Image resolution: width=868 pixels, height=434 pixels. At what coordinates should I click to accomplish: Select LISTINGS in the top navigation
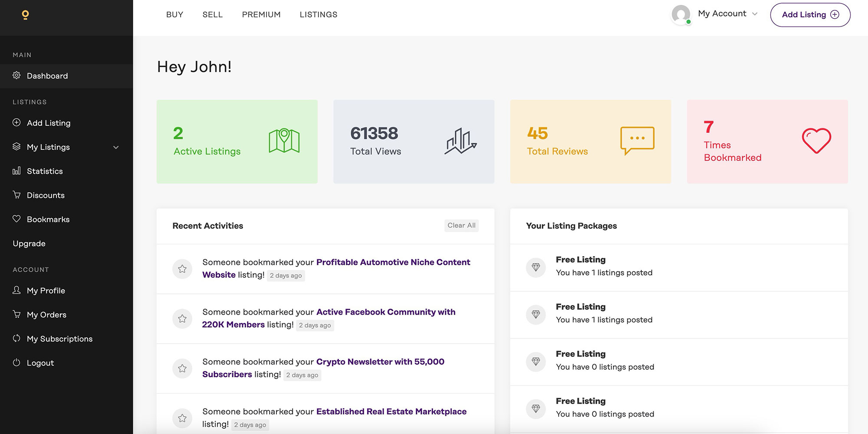318,15
